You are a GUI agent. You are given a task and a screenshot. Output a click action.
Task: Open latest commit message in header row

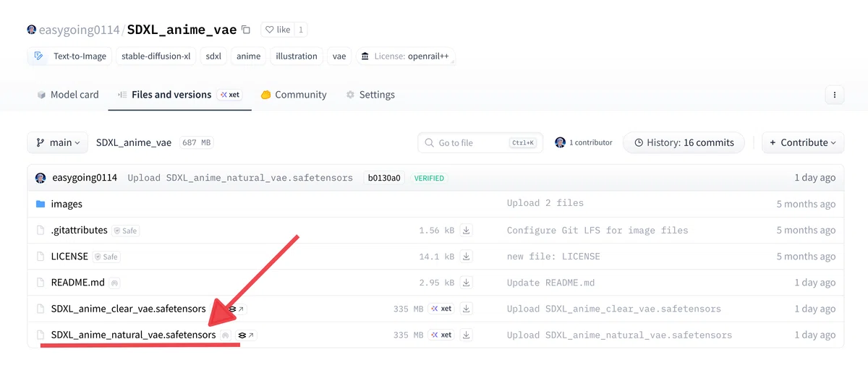pos(240,177)
